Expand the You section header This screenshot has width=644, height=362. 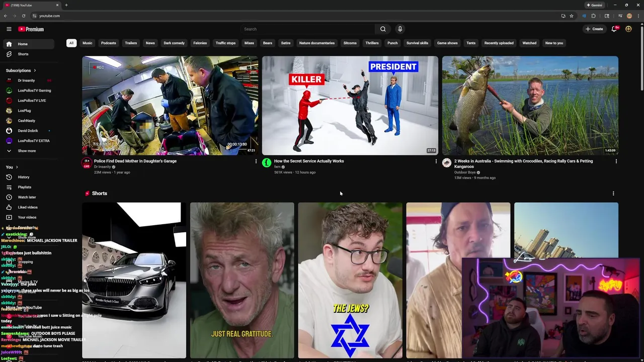point(12,167)
